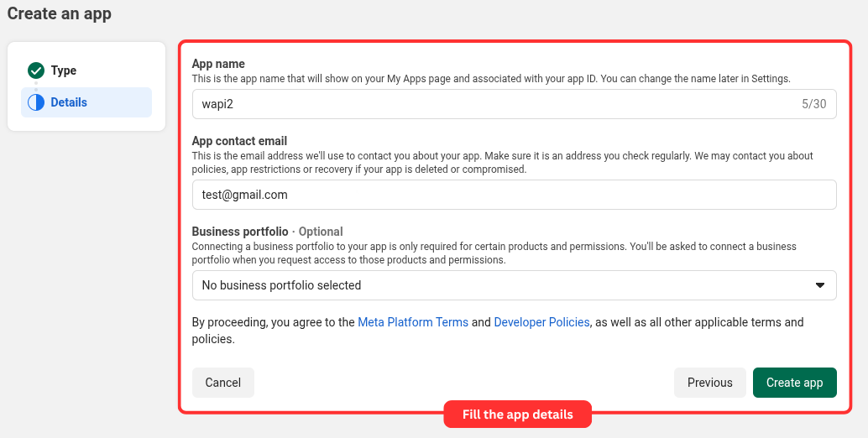Click the "App name" label

pos(218,64)
